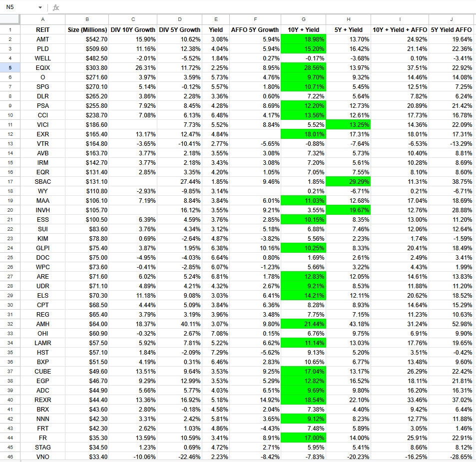Select the STAG ticker cell
Screen dimensions: 476x462
(x=43, y=447)
